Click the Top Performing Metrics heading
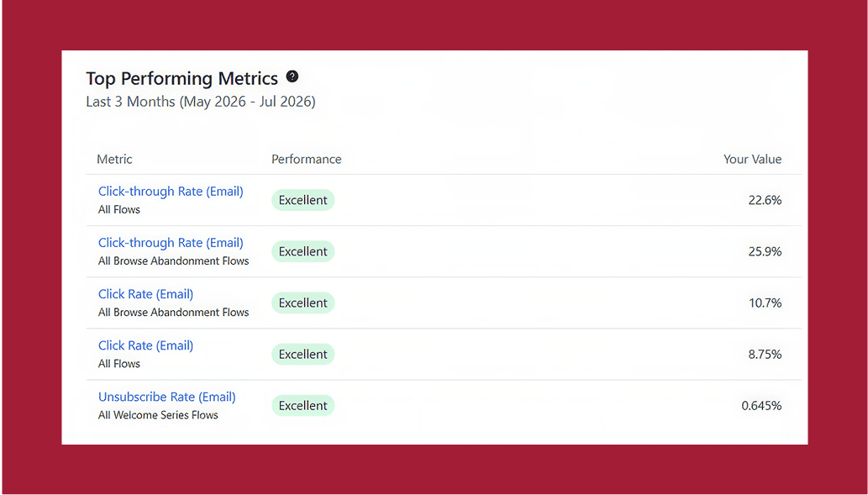Screen dimensions: 868x495 pyautogui.click(x=181, y=79)
